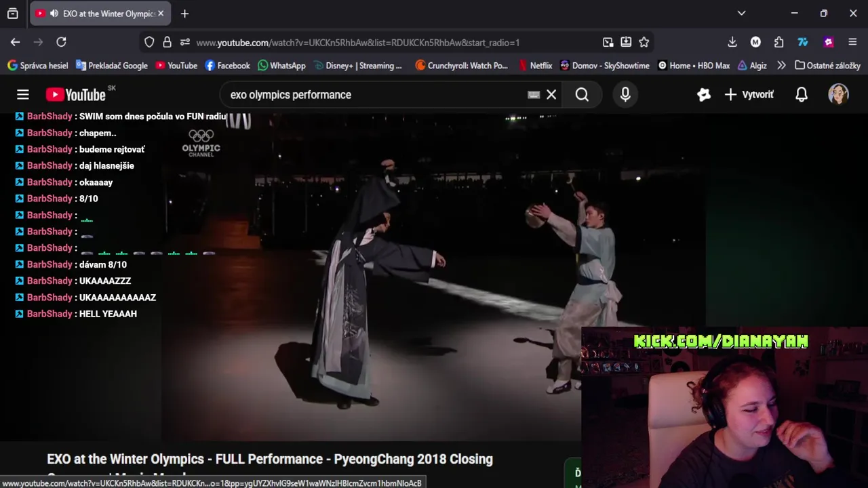Open YouTube notifications bell

[802, 95]
